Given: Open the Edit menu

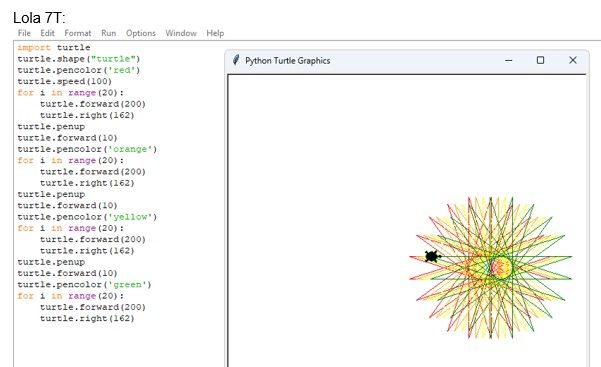Looking at the screenshot, I should (48, 33).
